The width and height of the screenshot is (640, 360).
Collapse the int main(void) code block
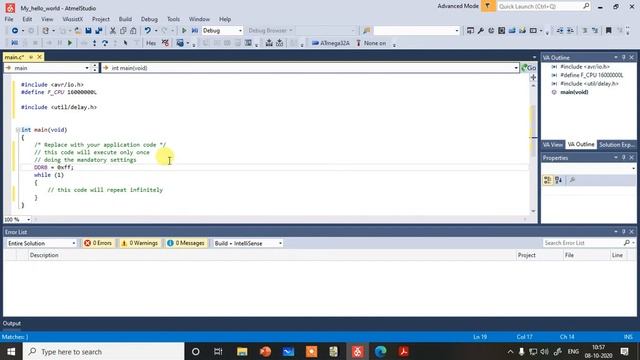point(18,130)
